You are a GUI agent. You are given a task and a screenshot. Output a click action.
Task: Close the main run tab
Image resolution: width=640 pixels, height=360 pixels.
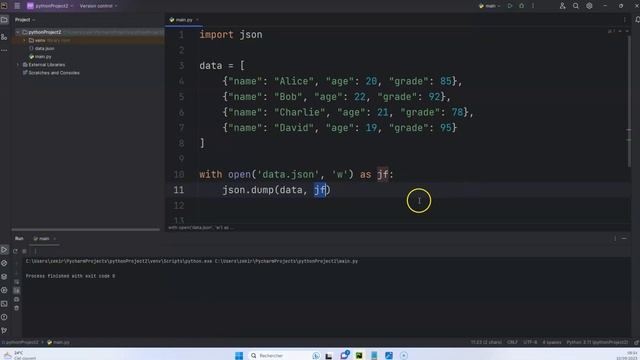(x=55, y=238)
